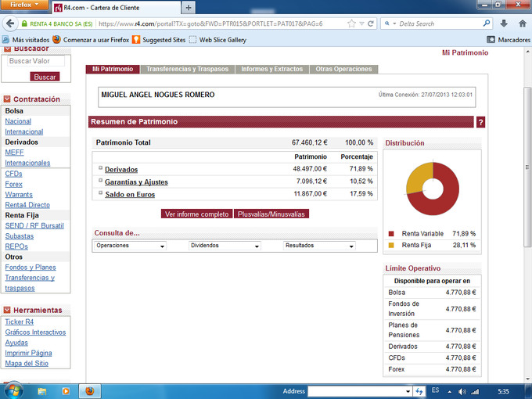532x399 pixels.
Task: Click the help question mark icon
Action: 480,122
